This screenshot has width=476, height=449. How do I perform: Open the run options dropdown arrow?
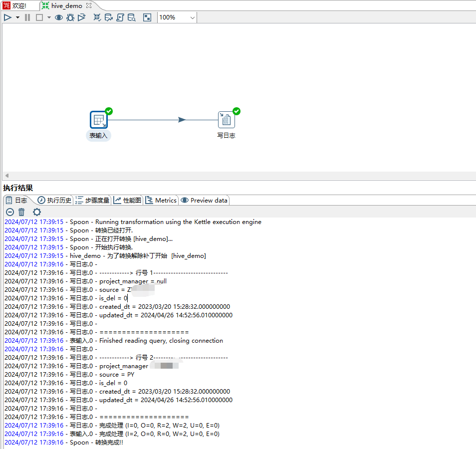coord(17,17)
